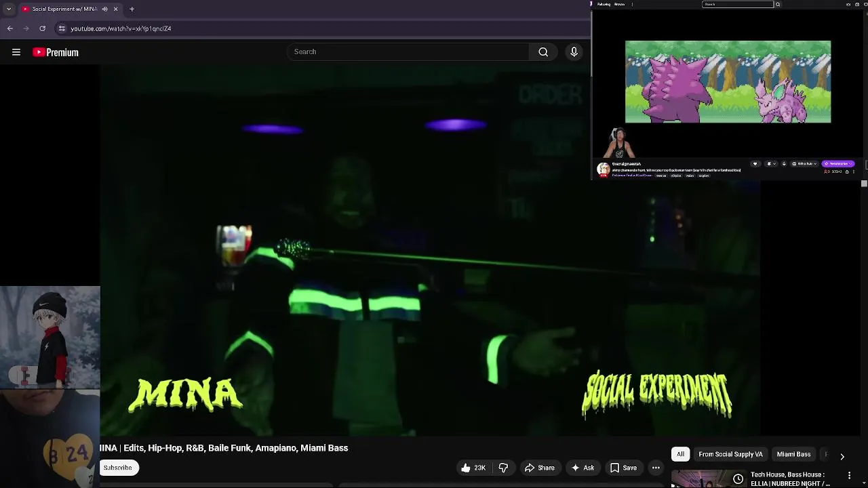This screenshot has width=868, height=488.
Task: Click the video title text
Action: click(x=224, y=448)
